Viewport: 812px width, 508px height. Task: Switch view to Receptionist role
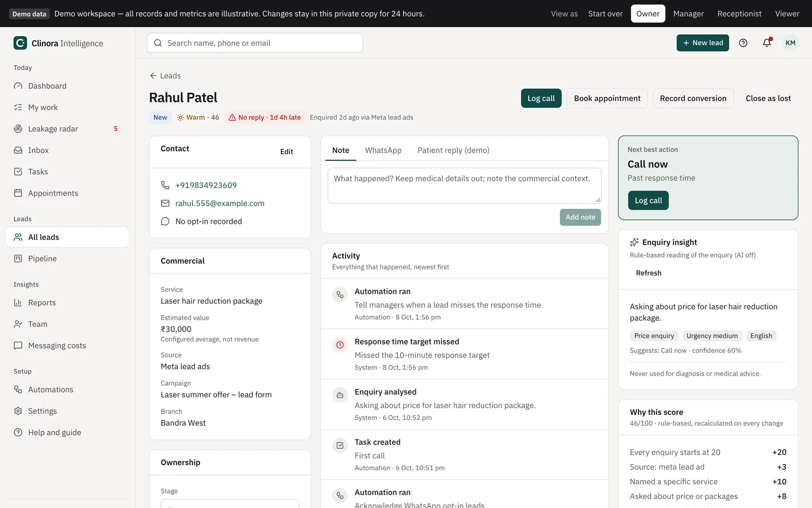739,14
